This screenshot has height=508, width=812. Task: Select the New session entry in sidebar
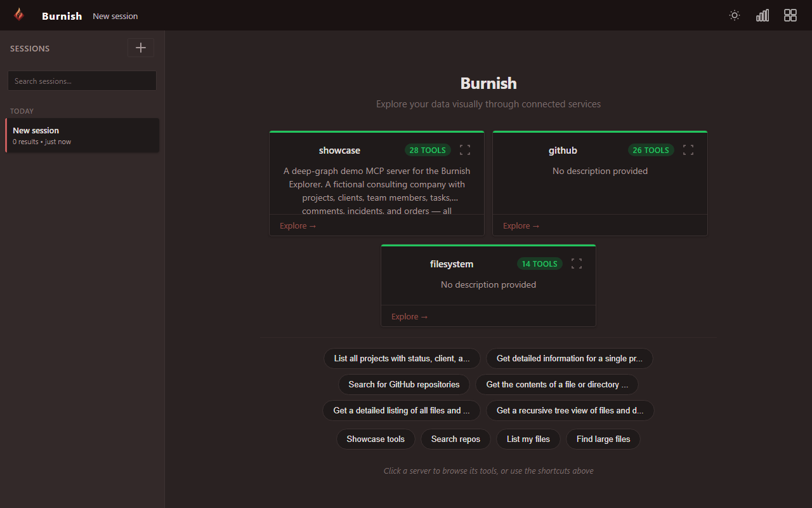tap(82, 135)
